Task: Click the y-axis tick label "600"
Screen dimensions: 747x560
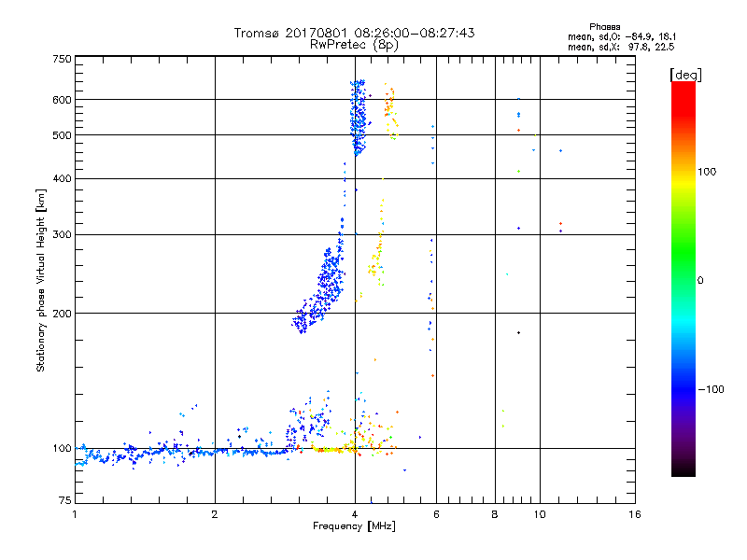Action: coord(63,100)
